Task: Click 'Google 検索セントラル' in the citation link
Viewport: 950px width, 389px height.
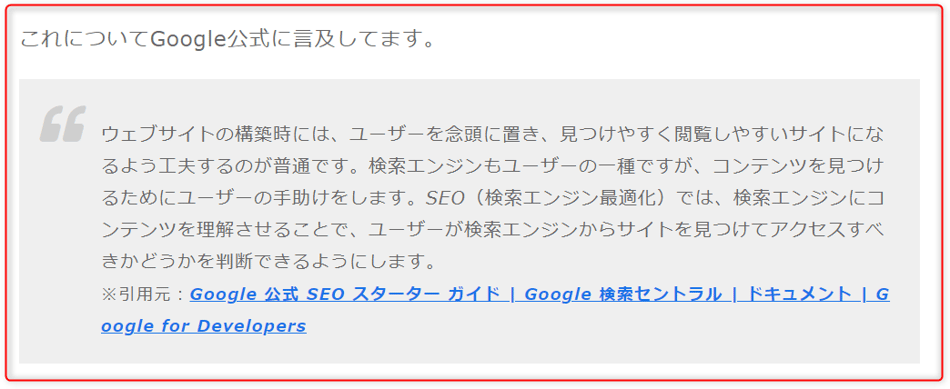Action: click(623, 294)
